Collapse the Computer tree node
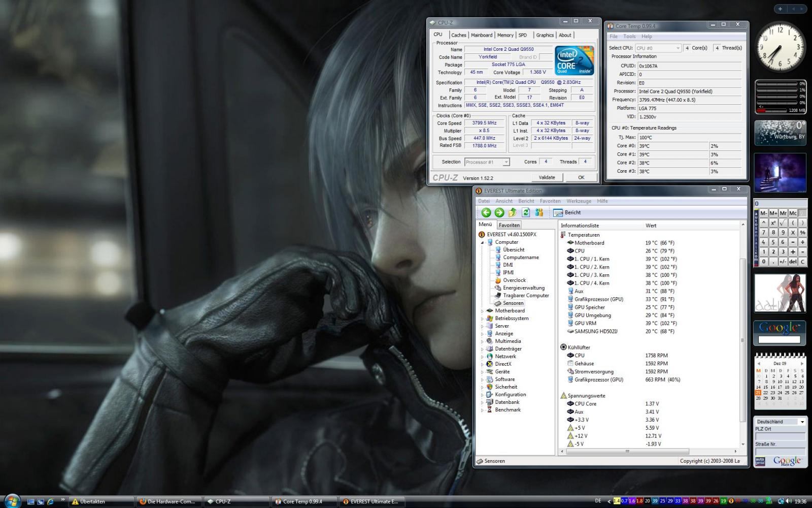812x508 pixels. pos(482,242)
